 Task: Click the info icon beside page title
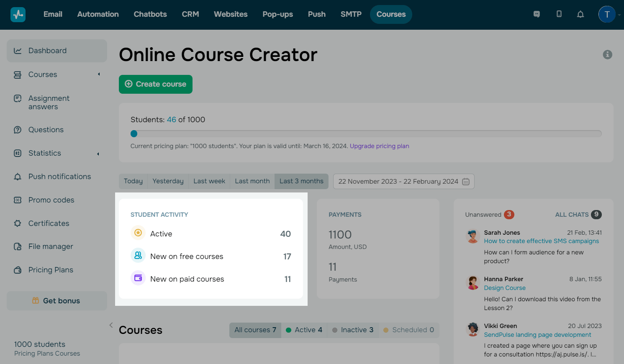(x=607, y=54)
